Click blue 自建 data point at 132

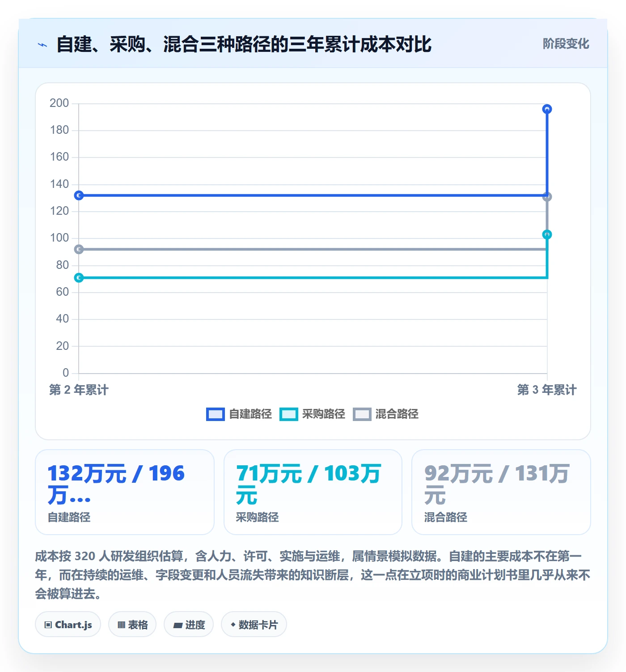79,196
